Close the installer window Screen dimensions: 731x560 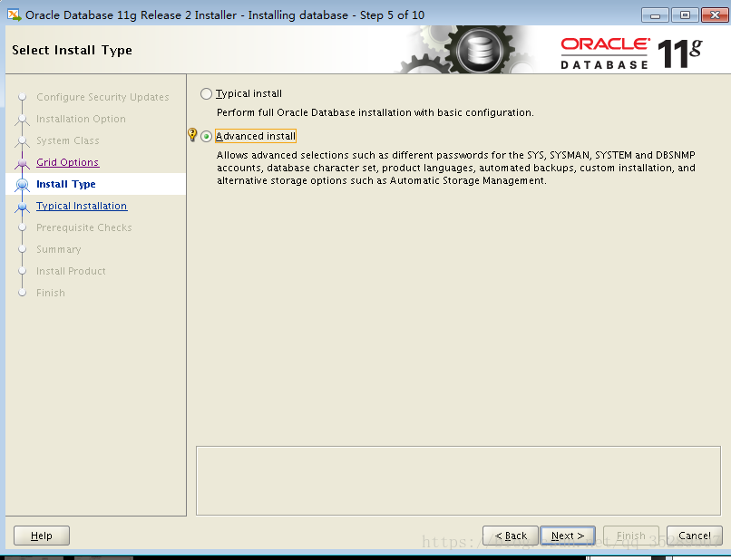715,15
